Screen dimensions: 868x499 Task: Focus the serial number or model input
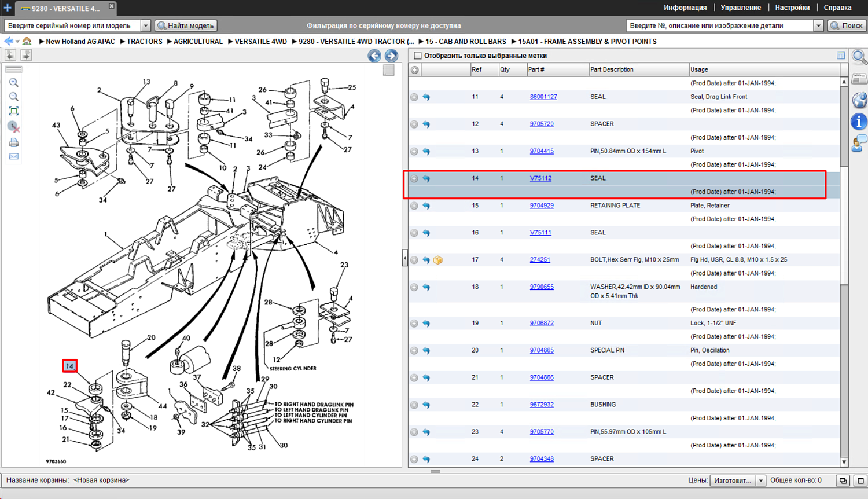pyautogui.click(x=72, y=25)
